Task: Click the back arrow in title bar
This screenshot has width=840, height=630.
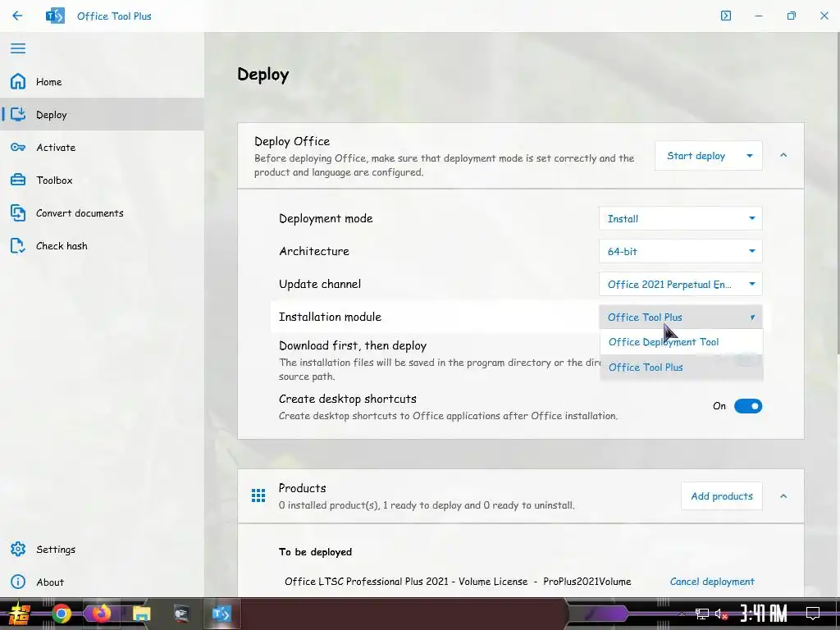Action: pyautogui.click(x=17, y=16)
